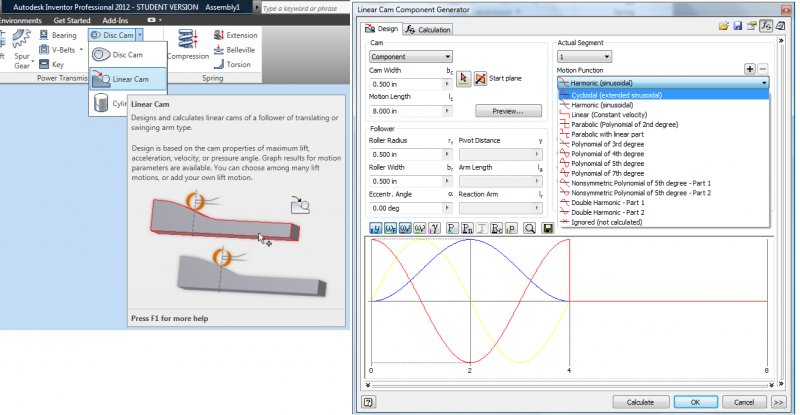The width and height of the screenshot is (800, 415).
Task: Toggle the lift 'y' graph icon
Action: point(375,228)
